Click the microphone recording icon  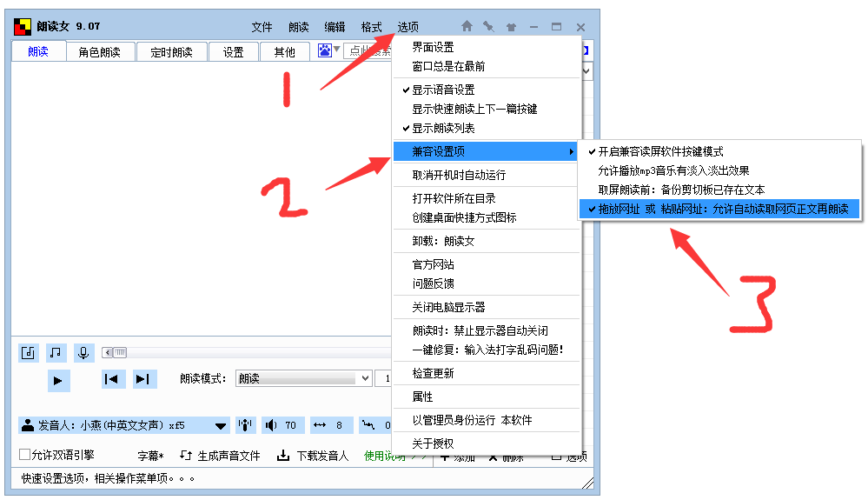click(83, 353)
